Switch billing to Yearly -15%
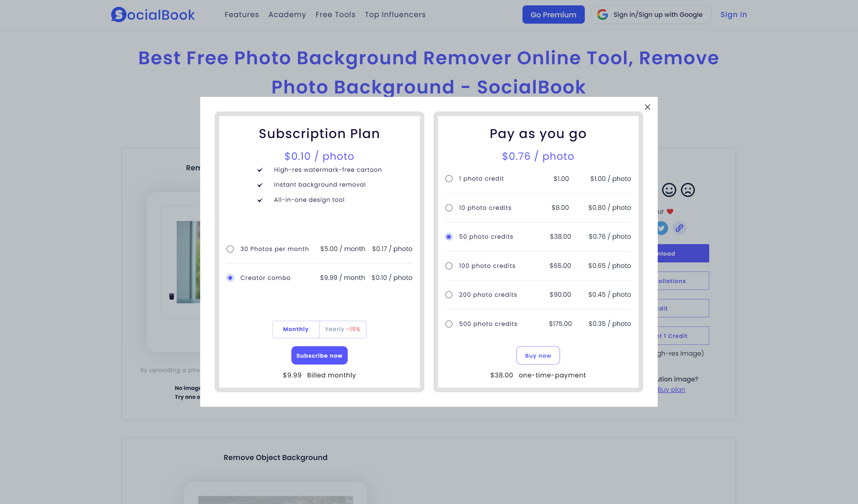858x504 pixels. (343, 329)
